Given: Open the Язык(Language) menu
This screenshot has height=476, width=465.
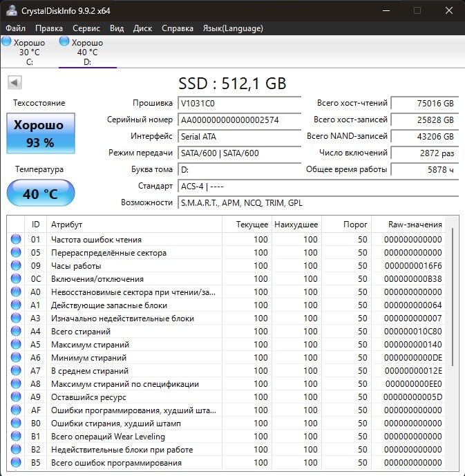Looking at the screenshot, I should 233,28.
